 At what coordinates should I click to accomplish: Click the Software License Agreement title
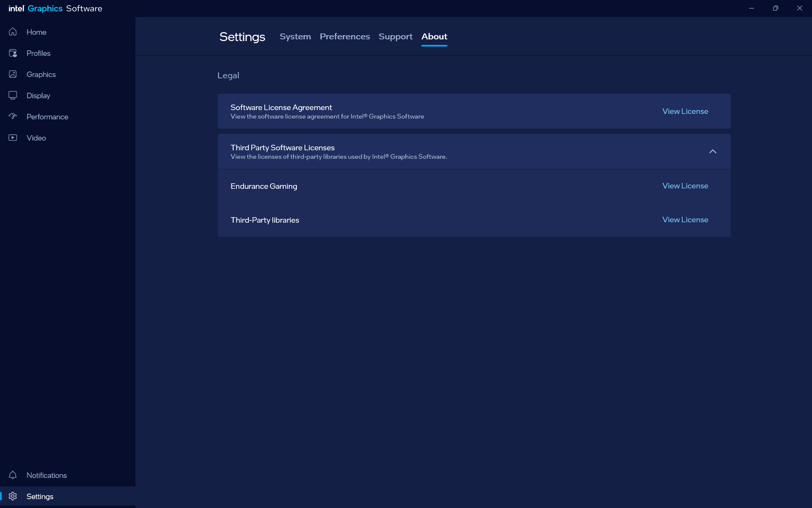[x=281, y=108]
